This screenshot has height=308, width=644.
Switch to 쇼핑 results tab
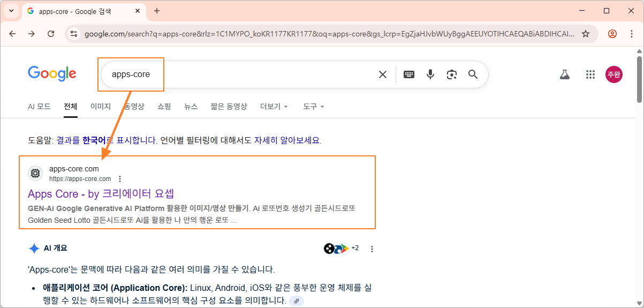164,107
